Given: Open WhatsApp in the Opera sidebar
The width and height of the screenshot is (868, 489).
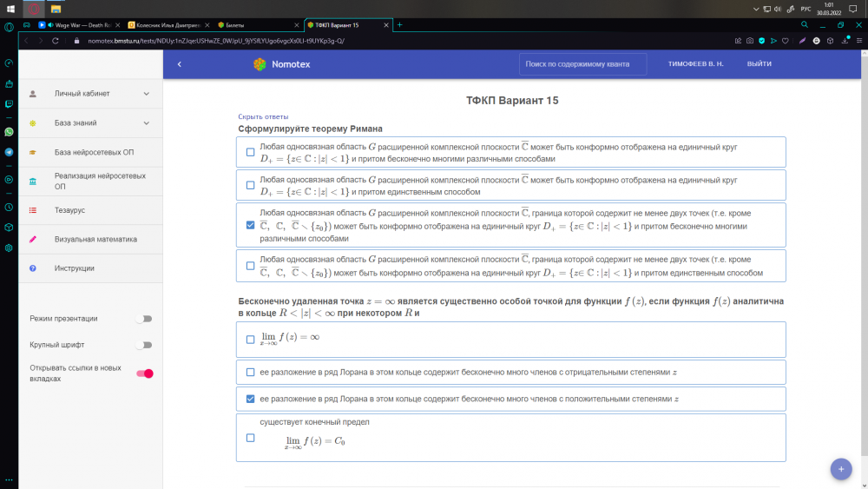Looking at the screenshot, I should coord(9,132).
